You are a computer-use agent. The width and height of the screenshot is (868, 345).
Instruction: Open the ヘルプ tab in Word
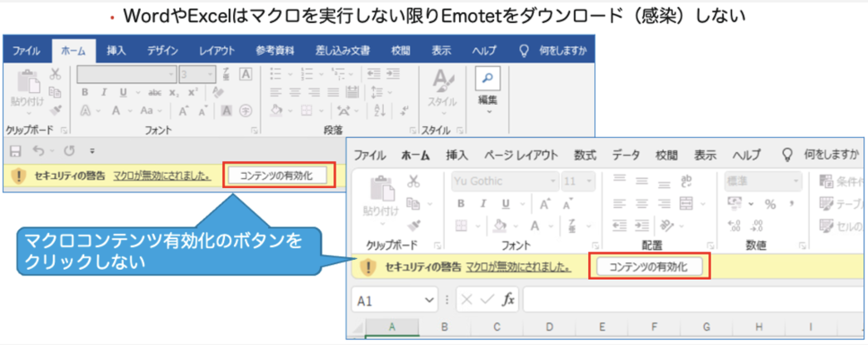484,50
